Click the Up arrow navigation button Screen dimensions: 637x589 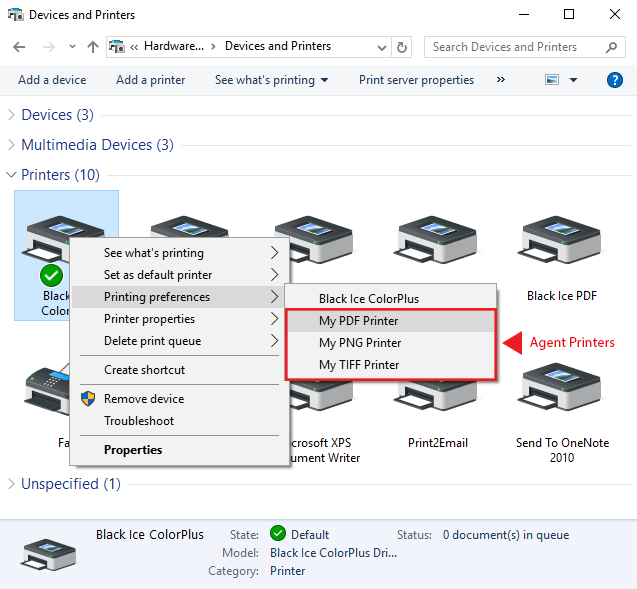[x=93, y=47]
